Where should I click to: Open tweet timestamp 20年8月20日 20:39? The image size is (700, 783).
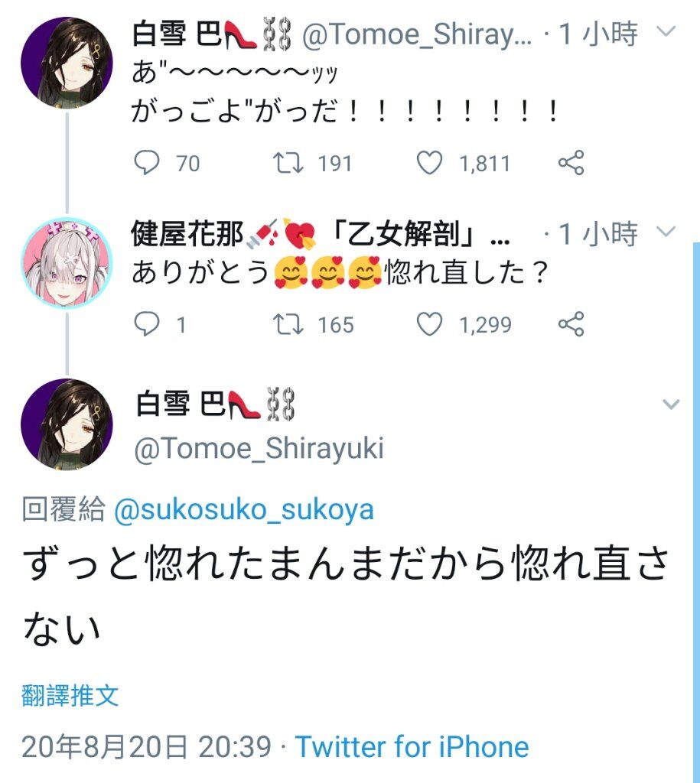[x=146, y=746]
